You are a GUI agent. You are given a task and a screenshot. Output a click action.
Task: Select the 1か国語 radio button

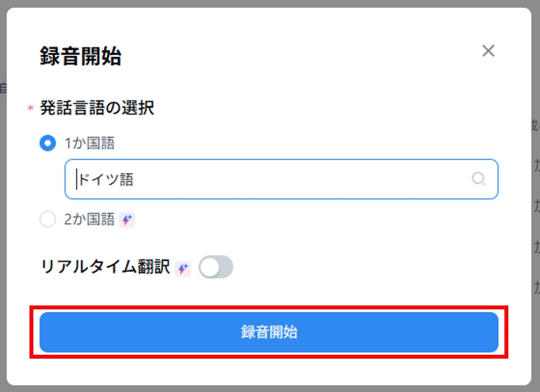[48, 143]
